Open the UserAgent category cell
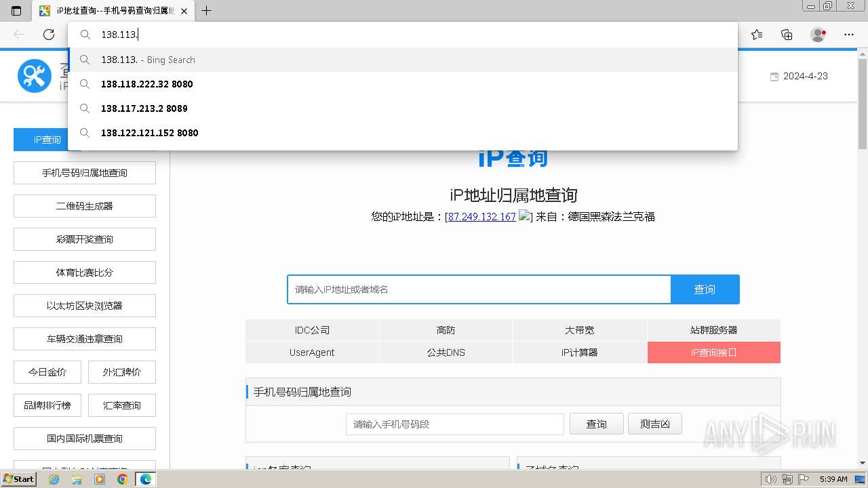868x488 pixels. point(312,352)
